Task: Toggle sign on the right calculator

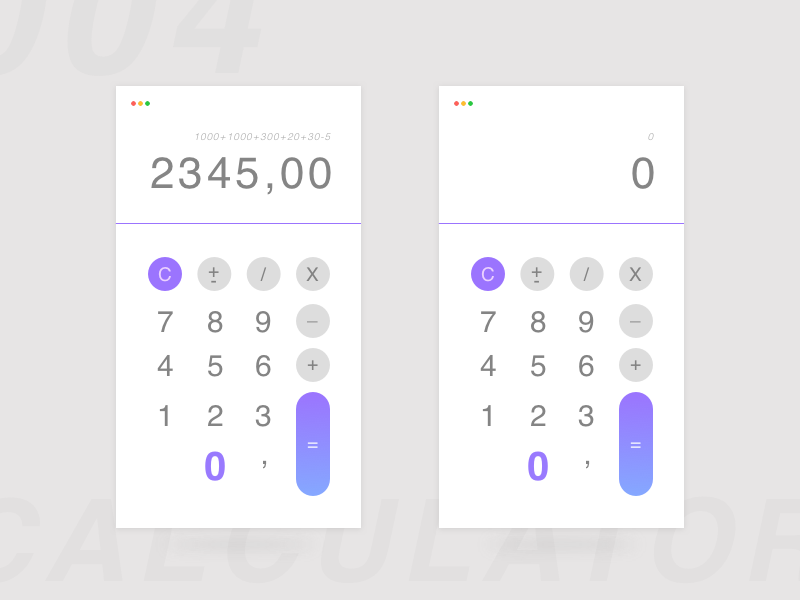Action: tap(537, 273)
